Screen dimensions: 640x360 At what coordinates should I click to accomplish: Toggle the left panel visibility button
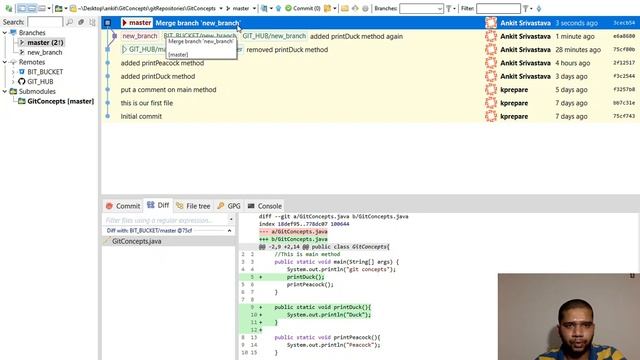(22, 8)
